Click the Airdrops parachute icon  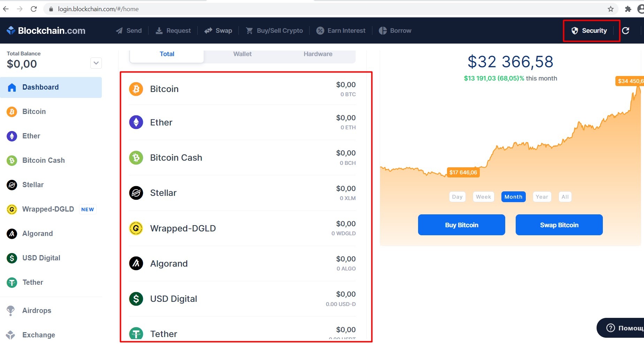11,311
